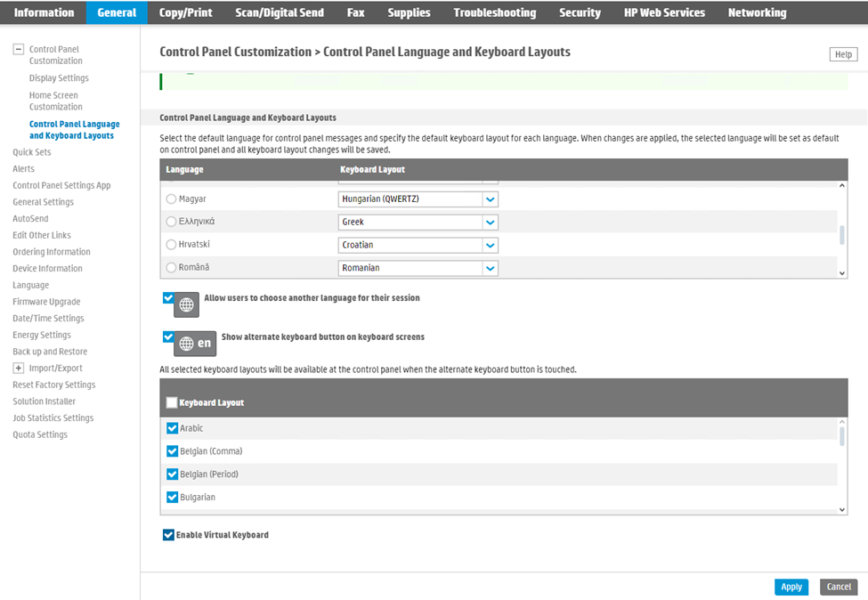Uncheck the Arabic keyboard layout checkbox
Screen dimensions: 868x600
coord(173,428)
